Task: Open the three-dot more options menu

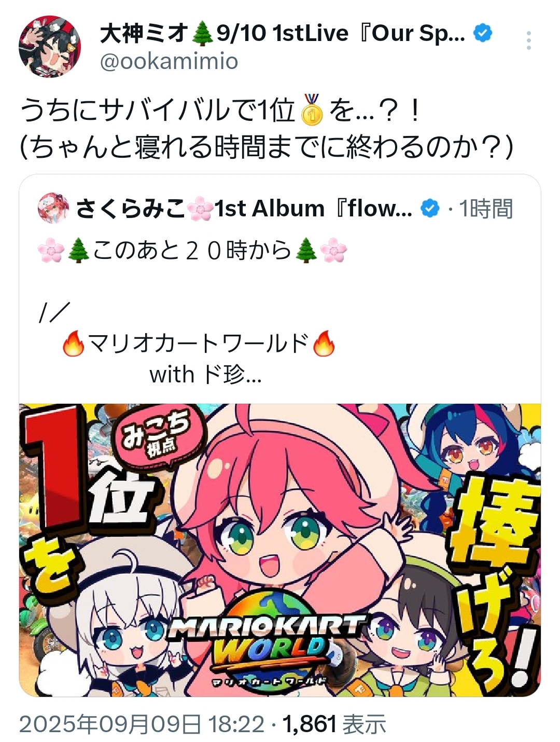Action: [x=528, y=40]
